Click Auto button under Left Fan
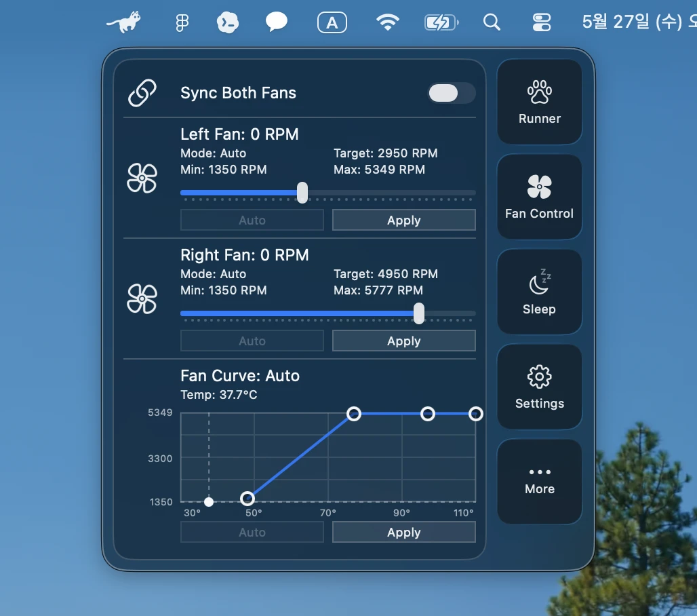Viewport: 697px width, 616px height. pyautogui.click(x=252, y=220)
